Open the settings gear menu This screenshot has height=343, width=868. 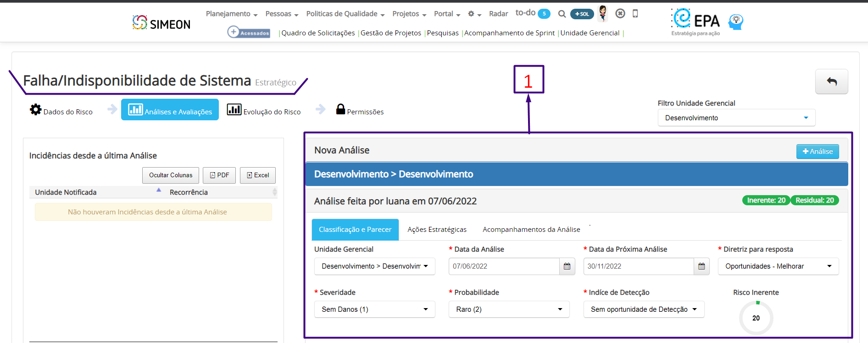click(474, 14)
